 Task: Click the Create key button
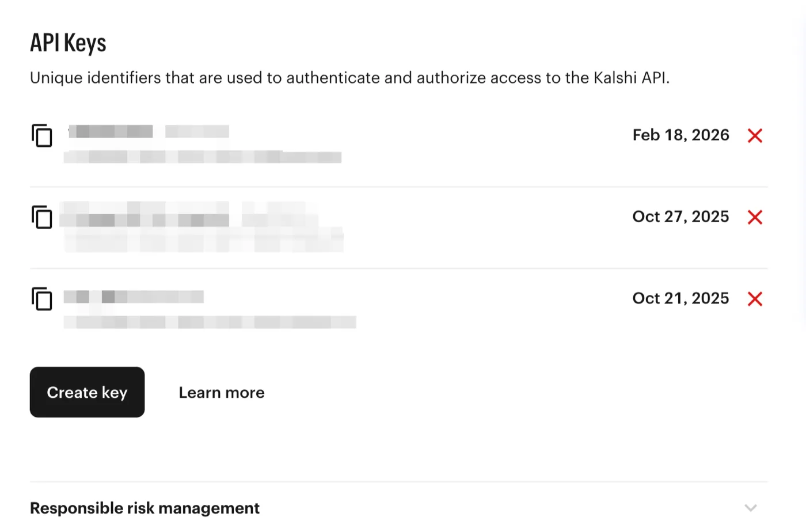coord(87,392)
